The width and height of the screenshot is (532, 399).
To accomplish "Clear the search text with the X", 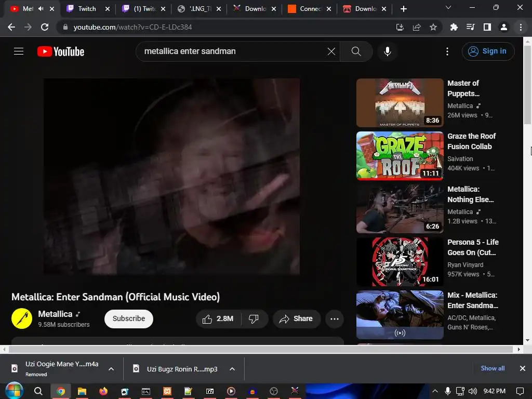I will coord(331,51).
